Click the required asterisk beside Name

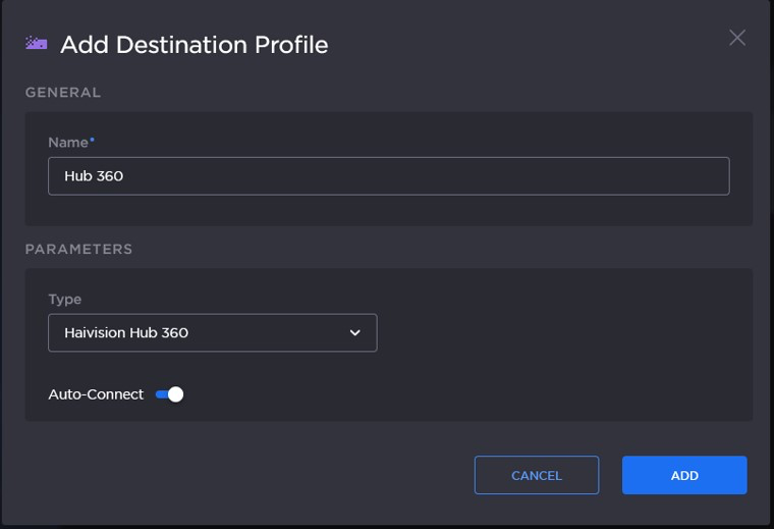(92, 141)
